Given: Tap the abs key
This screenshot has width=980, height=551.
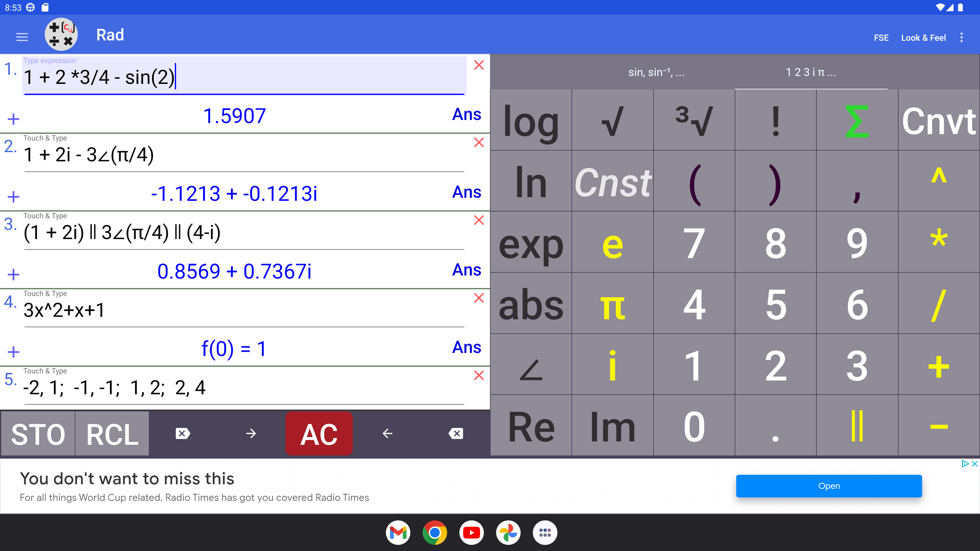Looking at the screenshot, I should click(x=531, y=303).
